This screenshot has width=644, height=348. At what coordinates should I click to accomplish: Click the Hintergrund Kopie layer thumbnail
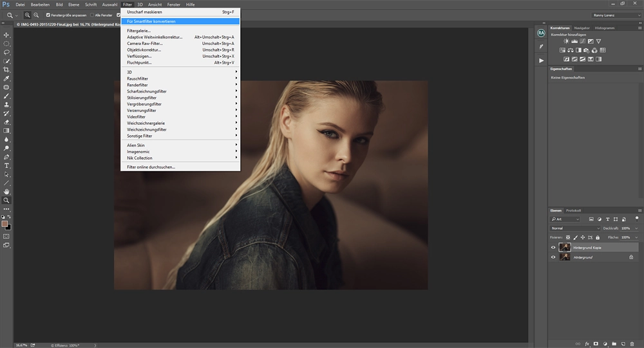tap(565, 248)
